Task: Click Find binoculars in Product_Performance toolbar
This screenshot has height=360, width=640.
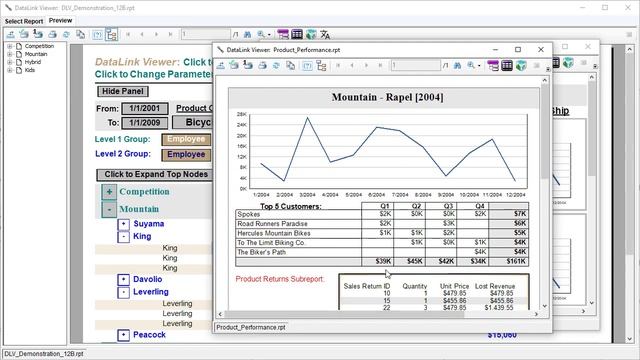Action: coord(458,65)
